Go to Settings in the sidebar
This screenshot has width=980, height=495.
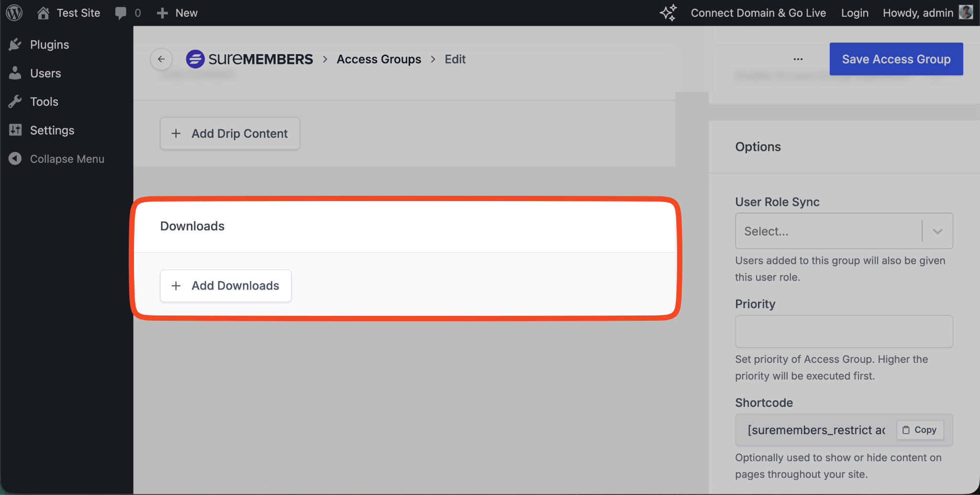point(52,130)
